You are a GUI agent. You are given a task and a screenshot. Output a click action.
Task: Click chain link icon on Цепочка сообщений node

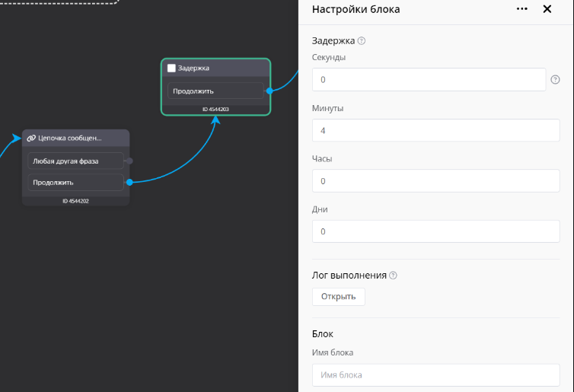pyautogui.click(x=31, y=139)
